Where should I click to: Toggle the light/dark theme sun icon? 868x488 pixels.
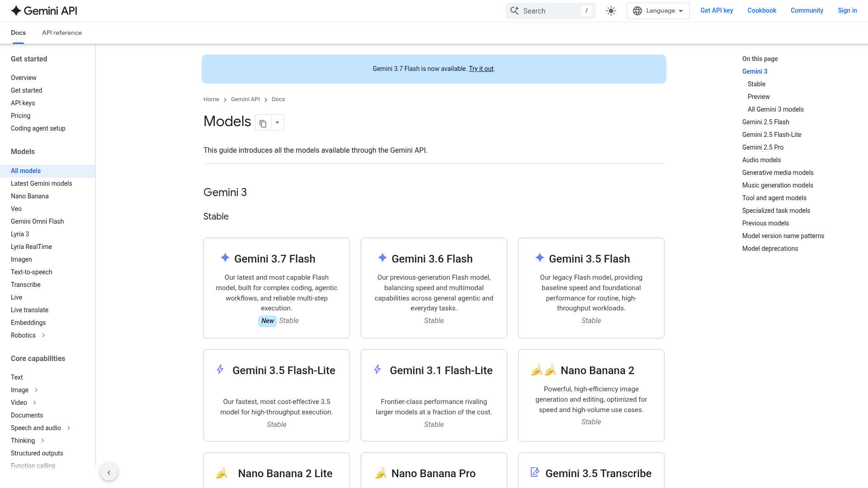611,11
